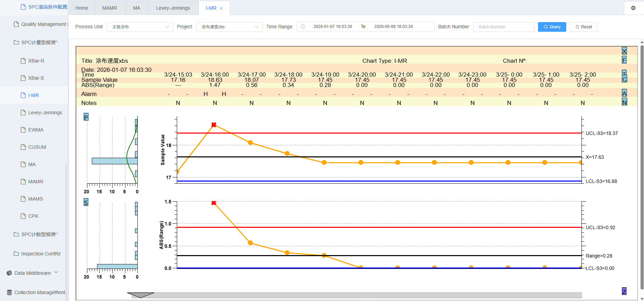Click the Collection Management database icon

tap(9, 292)
